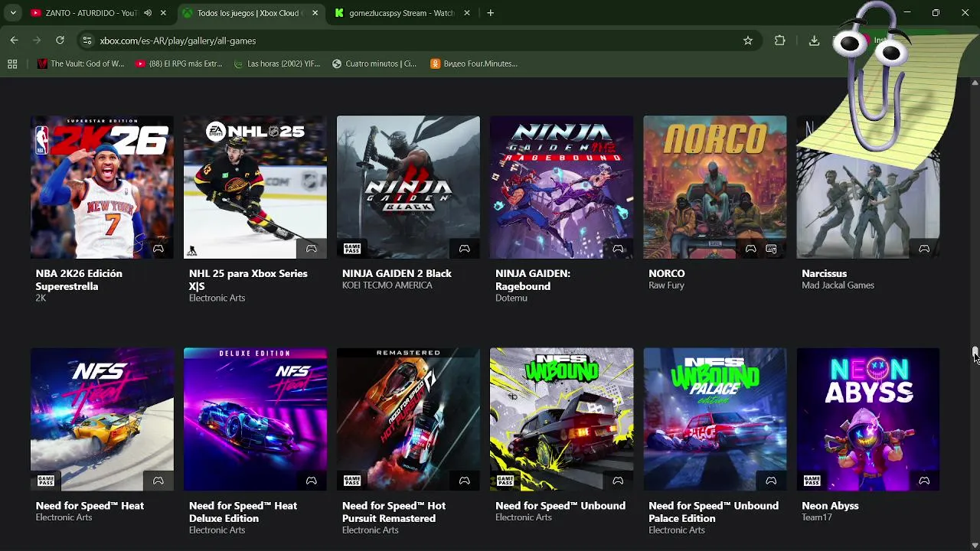View site information icon in address bar
The image size is (980, 551).
click(87, 41)
